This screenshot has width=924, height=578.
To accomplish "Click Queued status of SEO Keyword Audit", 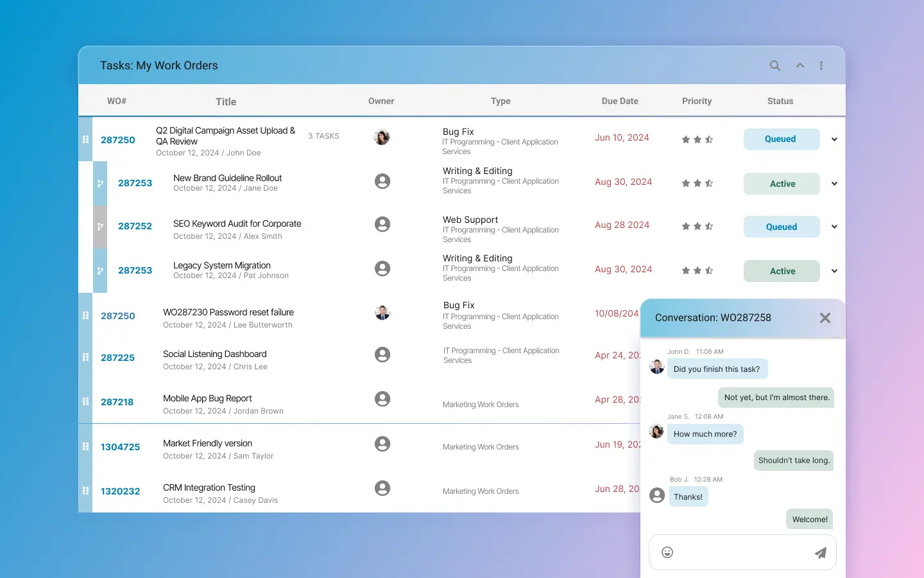I will [x=782, y=227].
